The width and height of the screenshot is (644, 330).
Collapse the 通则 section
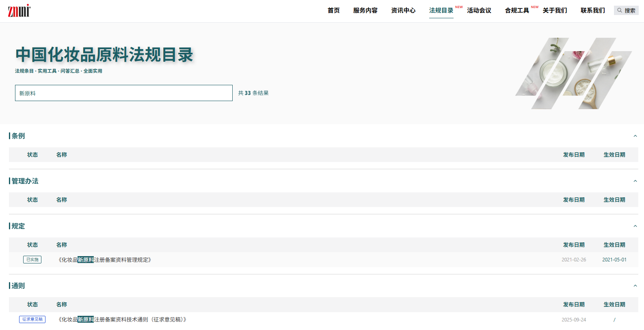[635, 286]
